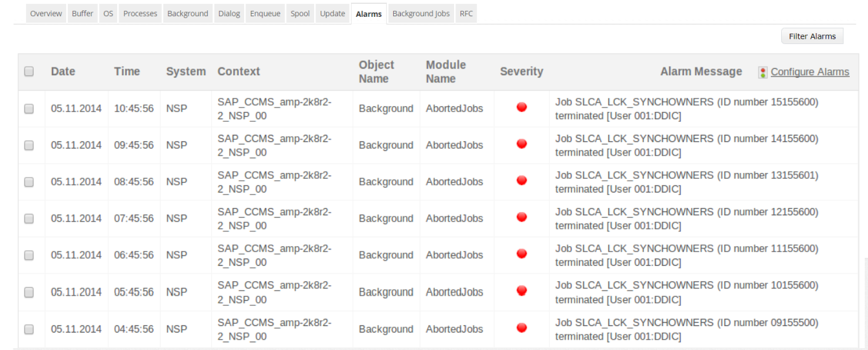The width and height of the screenshot is (868, 350).
Task: Click red severity dot for 06:45:56 alarm
Action: click(x=521, y=254)
